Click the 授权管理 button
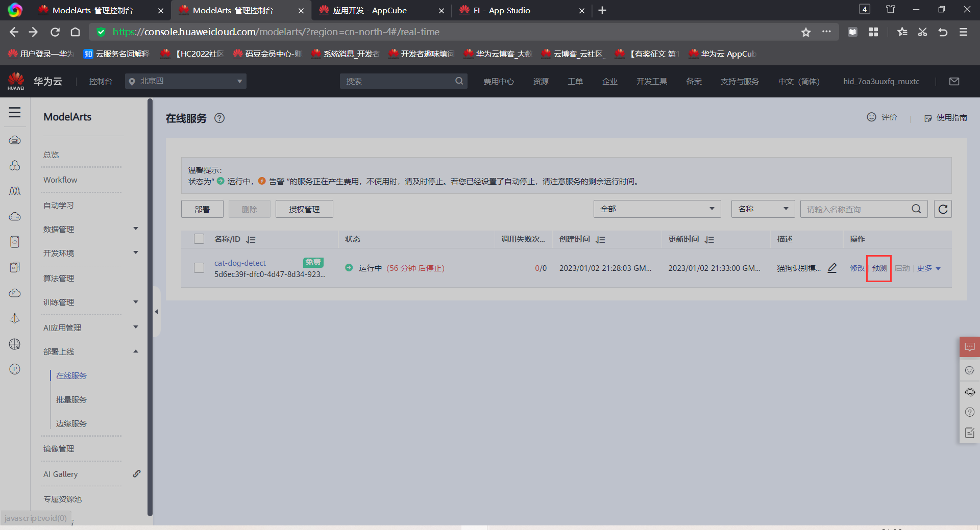 (x=304, y=209)
